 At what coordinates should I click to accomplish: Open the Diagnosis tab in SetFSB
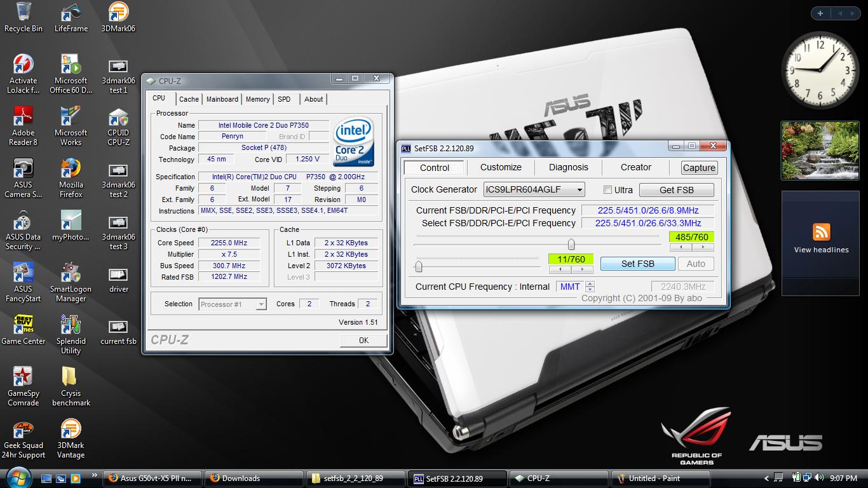click(569, 167)
